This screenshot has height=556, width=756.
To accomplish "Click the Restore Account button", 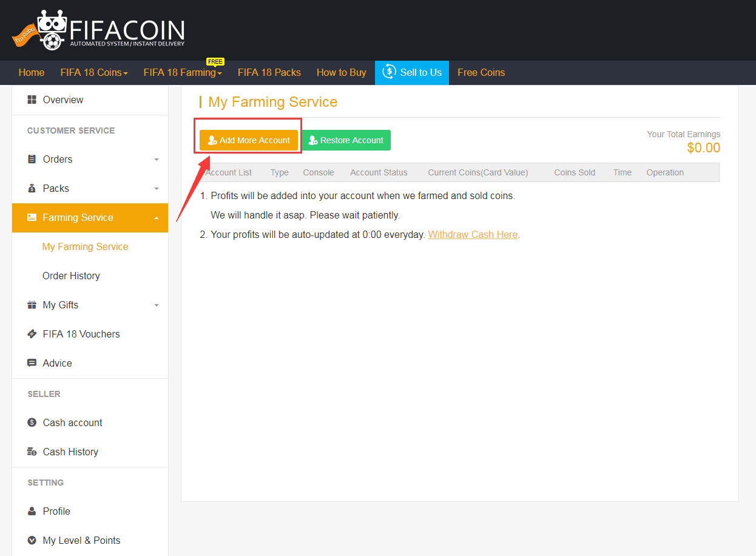I will pyautogui.click(x=346, y=140).
